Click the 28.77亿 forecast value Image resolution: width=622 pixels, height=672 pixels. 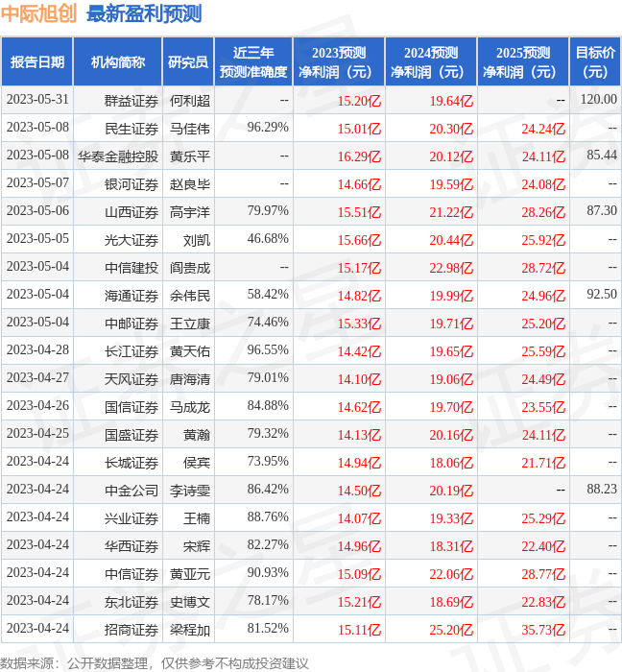[x=543, y=575]
